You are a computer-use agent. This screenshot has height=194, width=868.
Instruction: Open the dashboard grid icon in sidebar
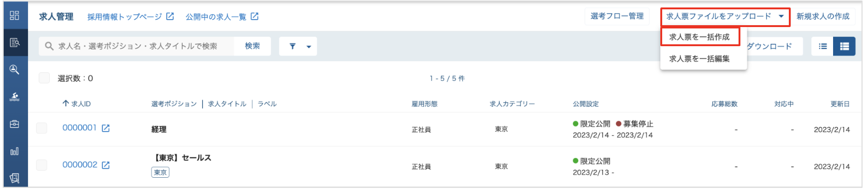[14, 15]
